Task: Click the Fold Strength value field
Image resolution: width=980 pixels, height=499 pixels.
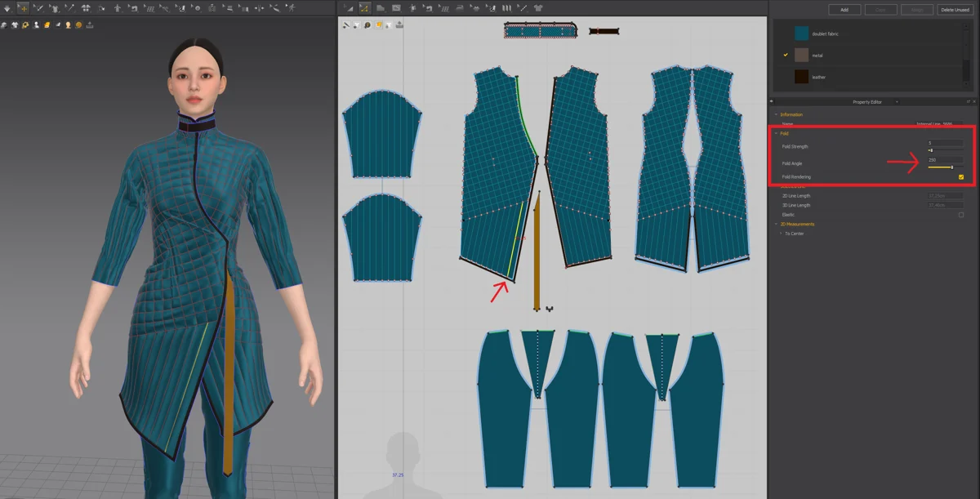Action: coord(945,143)
